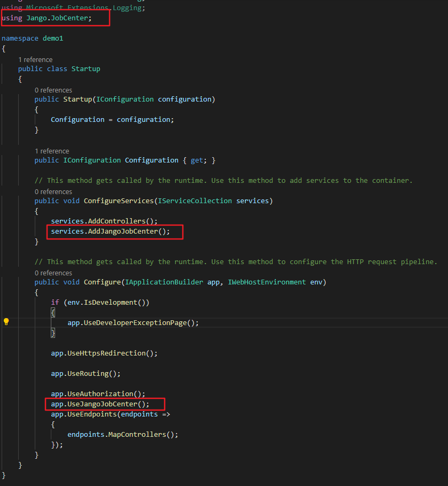Click the lightbulb quick actions icon
The width and height of the screenshot is (448, 486).
point(6,322)
